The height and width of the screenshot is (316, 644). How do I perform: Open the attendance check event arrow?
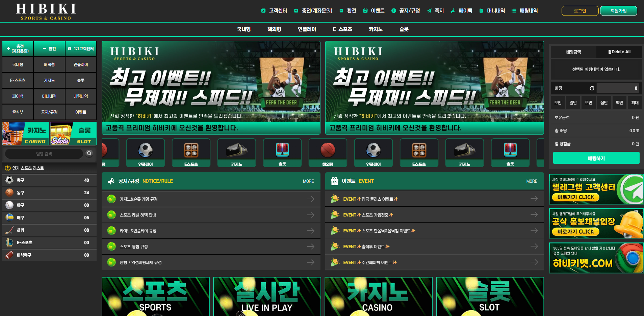click(x=534, y=247)
